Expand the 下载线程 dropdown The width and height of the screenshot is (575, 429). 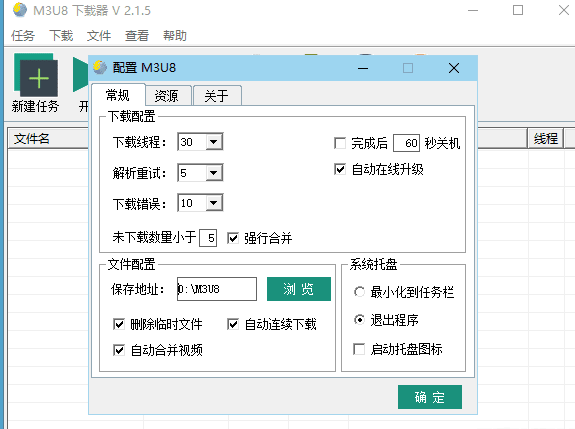[x=214, y=142]
